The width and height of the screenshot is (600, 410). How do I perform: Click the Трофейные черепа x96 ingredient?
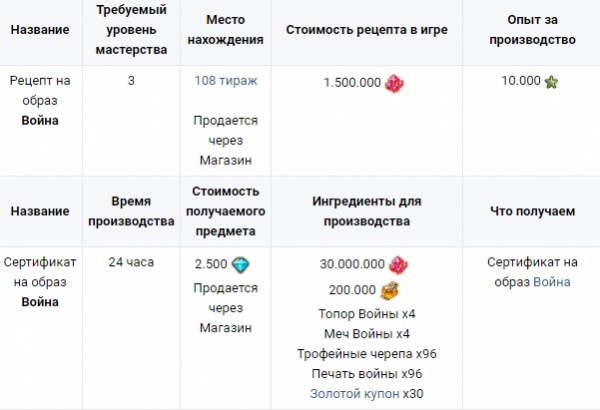coord(367,354)
